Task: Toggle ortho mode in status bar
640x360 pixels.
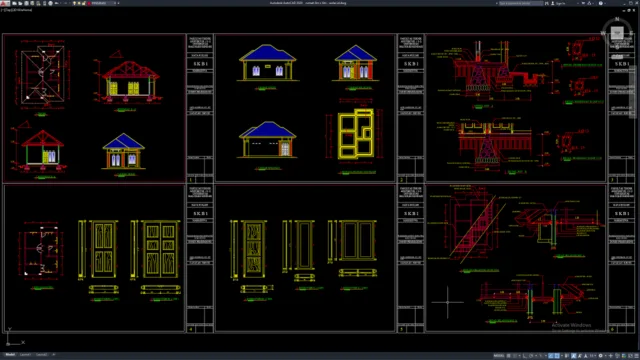Action: tap(525, 356)
